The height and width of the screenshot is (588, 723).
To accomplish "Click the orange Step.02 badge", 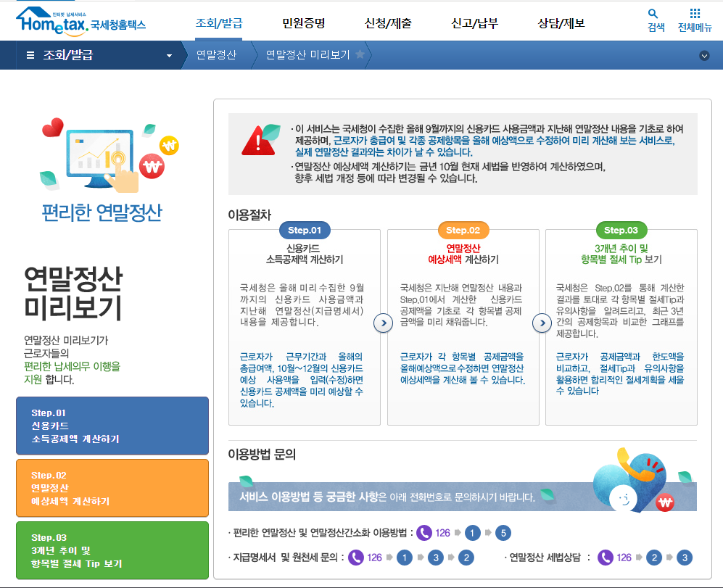I will [x=463, y=230].
